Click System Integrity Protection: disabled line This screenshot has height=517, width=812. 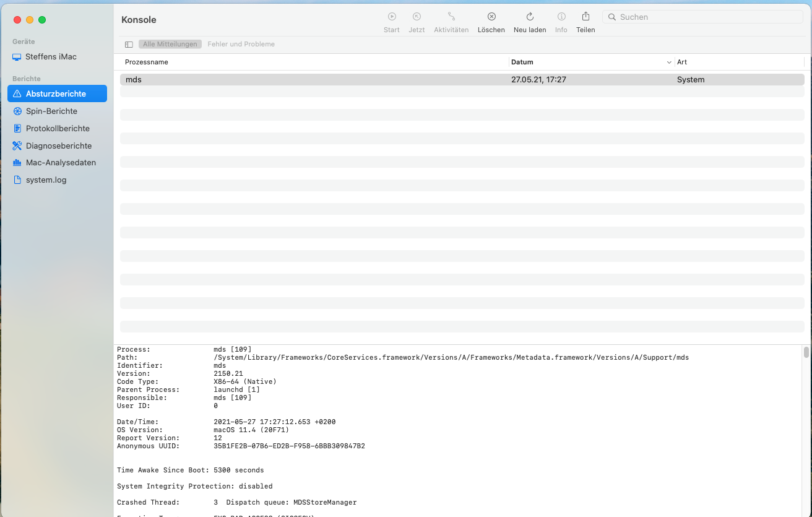tap(195, 486)
